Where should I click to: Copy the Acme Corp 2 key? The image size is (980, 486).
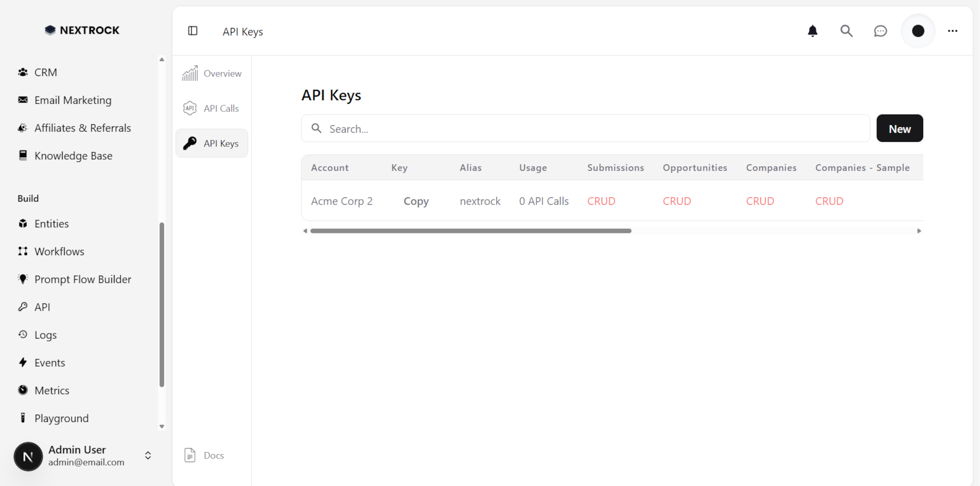tap(416, 201)
